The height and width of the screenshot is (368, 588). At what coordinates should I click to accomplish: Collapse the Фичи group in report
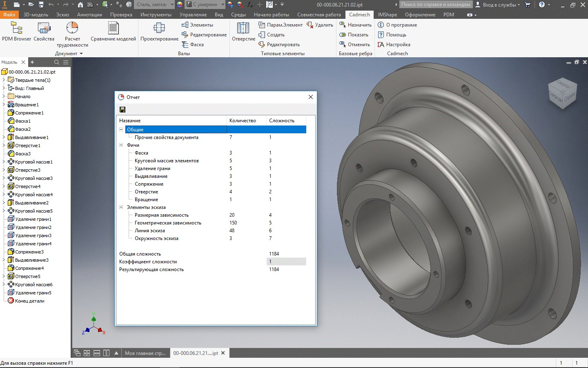point(121,145)
